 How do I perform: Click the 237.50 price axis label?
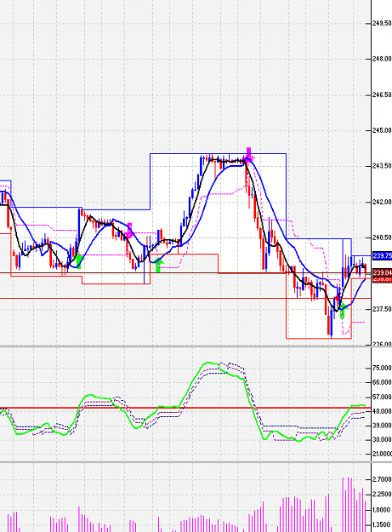tap(382, 309)
